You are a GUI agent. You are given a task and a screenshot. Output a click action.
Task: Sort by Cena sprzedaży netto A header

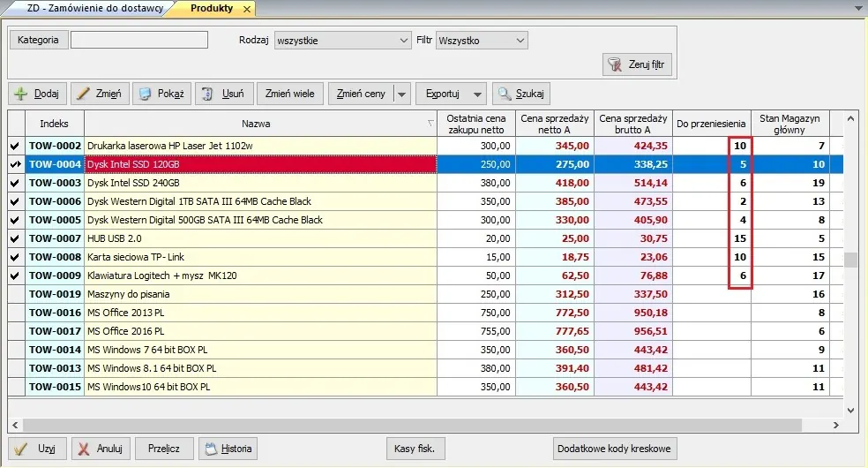click(554, 124)
